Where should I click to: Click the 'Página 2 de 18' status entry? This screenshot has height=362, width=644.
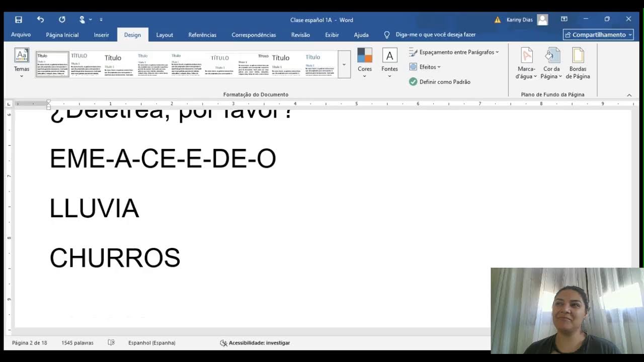(29, 343)
